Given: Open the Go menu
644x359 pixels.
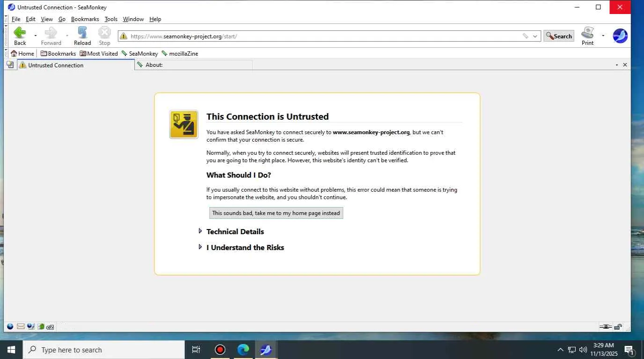Looking at the screenshot, I should 62,19.
